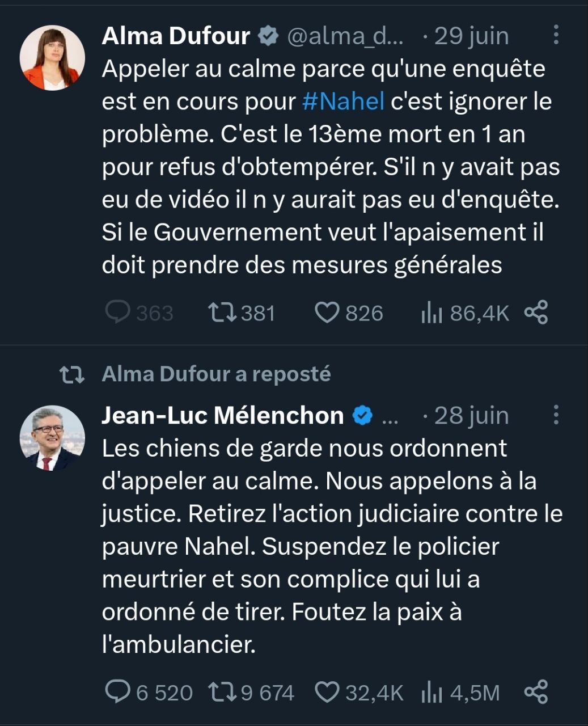
Task: Click the @alma_d handle
Action: (x=345, y=36)
